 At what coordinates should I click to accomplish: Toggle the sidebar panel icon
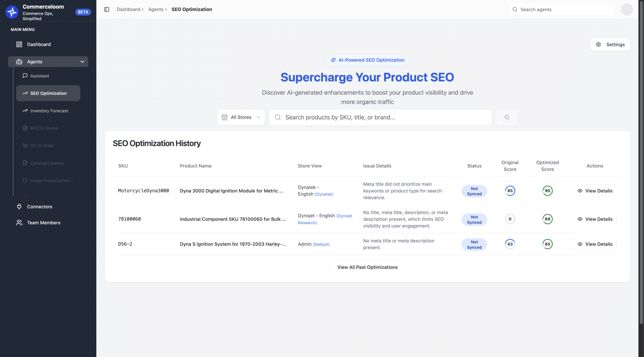click(107, 9)
